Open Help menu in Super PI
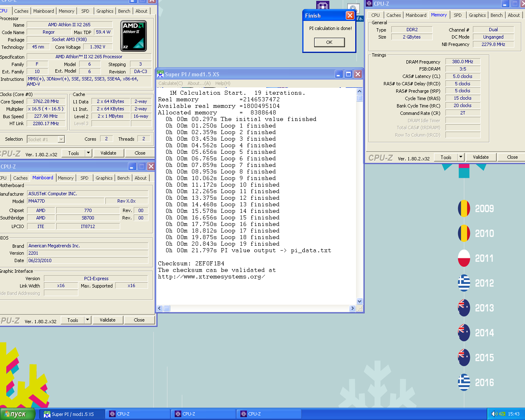Image resolution: width=525 pixels, height=420 pixels. (223, 83)
